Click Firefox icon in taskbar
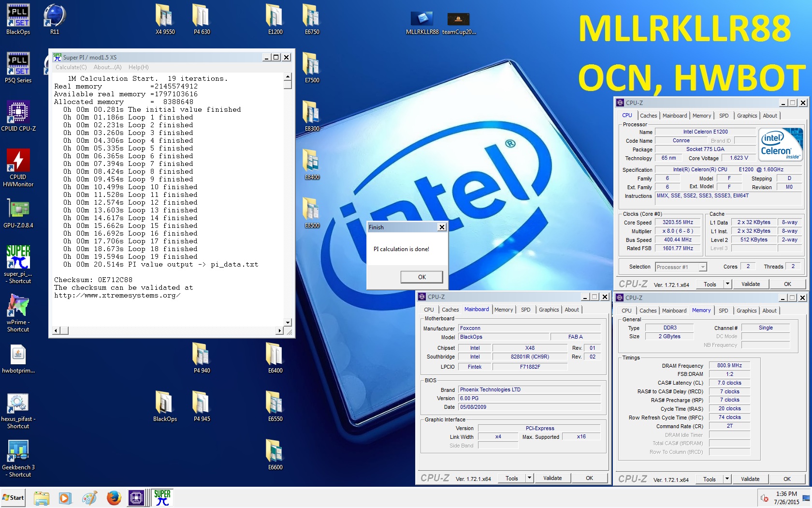Screen dimensions: 812x508 (114, 498)
